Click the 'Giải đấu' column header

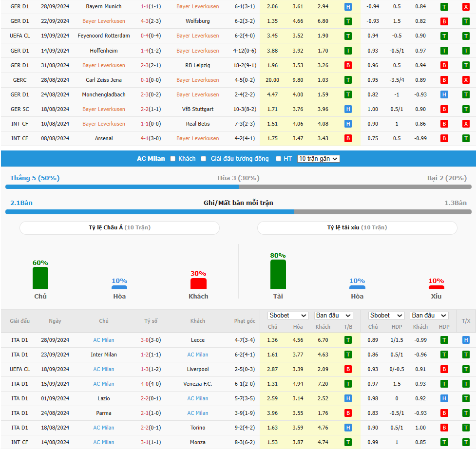pos(20,321)
